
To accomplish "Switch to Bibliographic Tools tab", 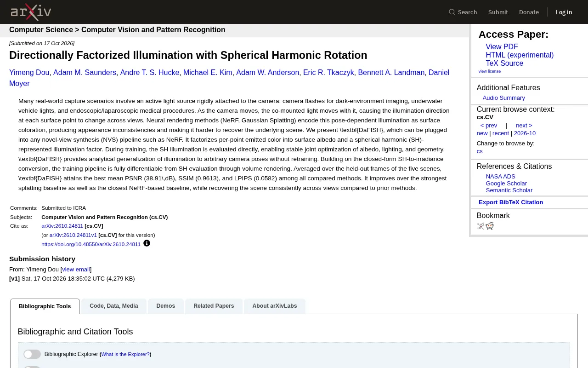I will coord(45,306).
